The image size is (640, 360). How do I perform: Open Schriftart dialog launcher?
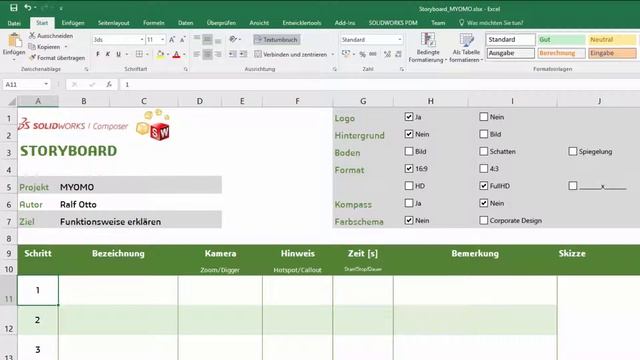coord(186,69)
